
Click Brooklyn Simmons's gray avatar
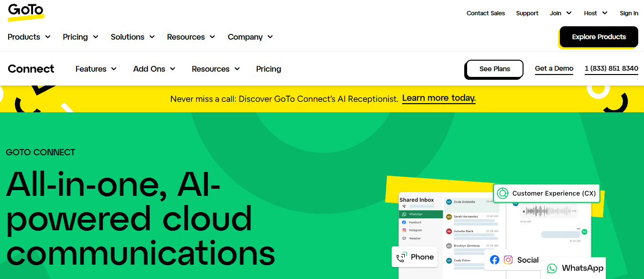(x=449, y=246)
